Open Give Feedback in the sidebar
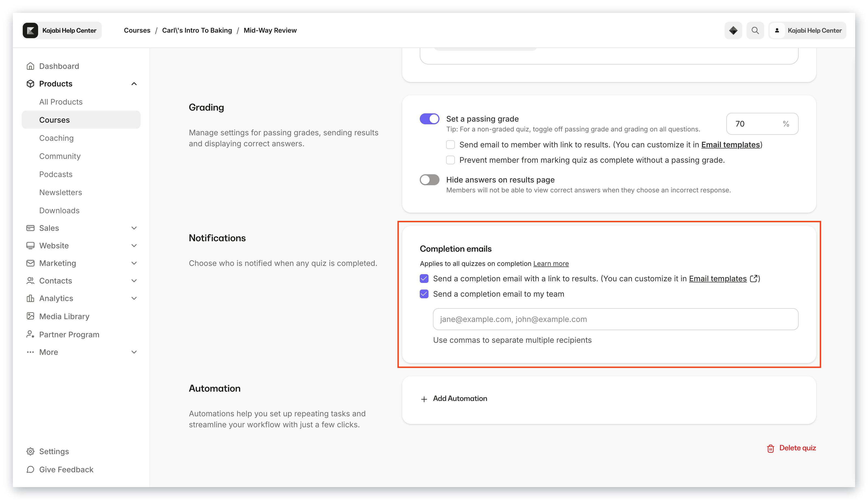 [66, 470]
